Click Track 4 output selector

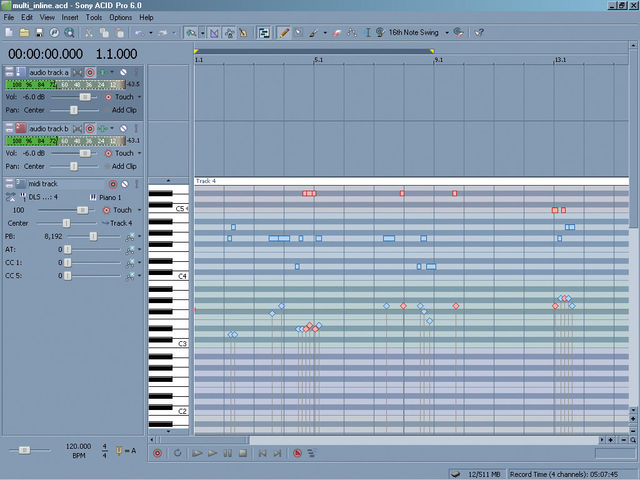[118, 223]
